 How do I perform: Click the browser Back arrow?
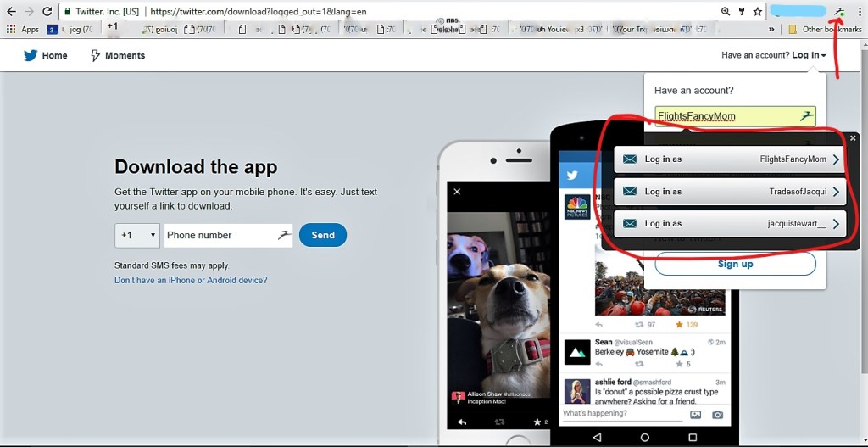[11, 11]
